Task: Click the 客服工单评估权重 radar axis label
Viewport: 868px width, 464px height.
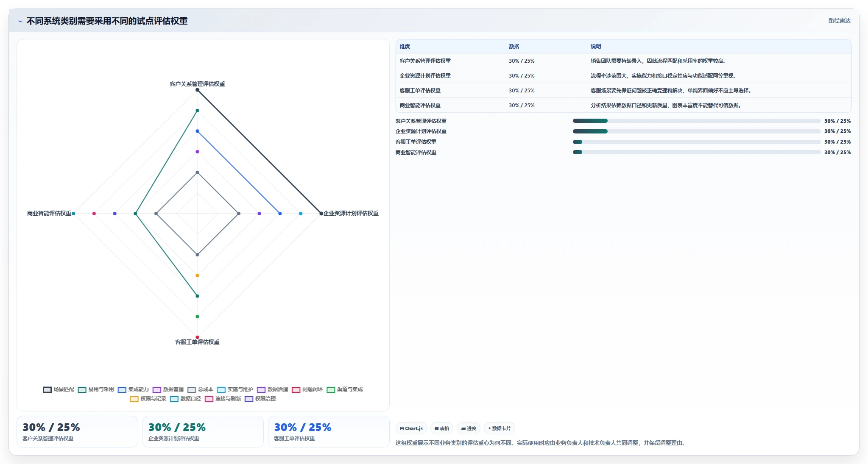Action: click(197, 342)
